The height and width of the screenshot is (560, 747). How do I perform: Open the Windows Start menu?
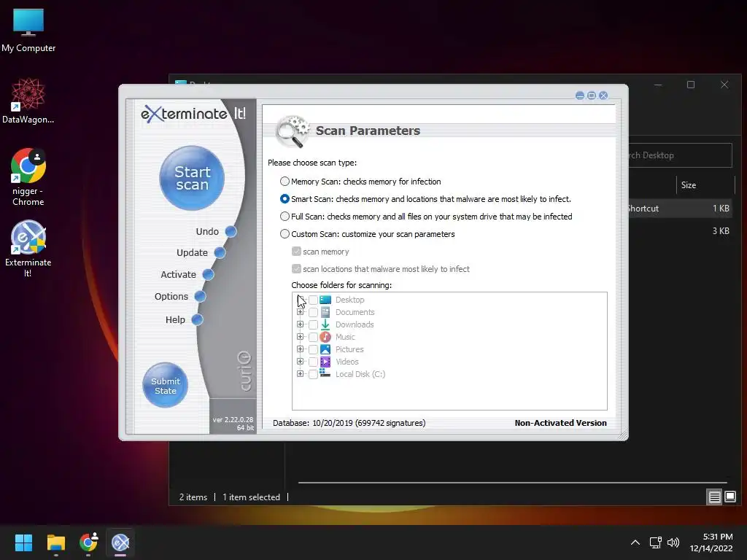23,542
